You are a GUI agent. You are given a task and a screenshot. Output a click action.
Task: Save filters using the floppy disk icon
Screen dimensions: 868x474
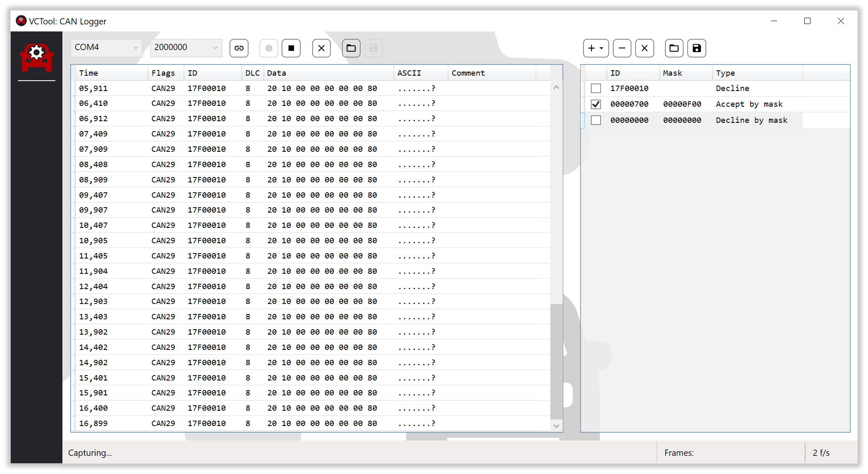click(x=697, y=48)
